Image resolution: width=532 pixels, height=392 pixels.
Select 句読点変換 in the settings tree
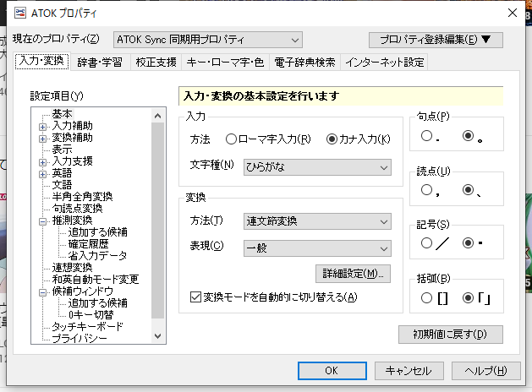click(x=77, y=209)
